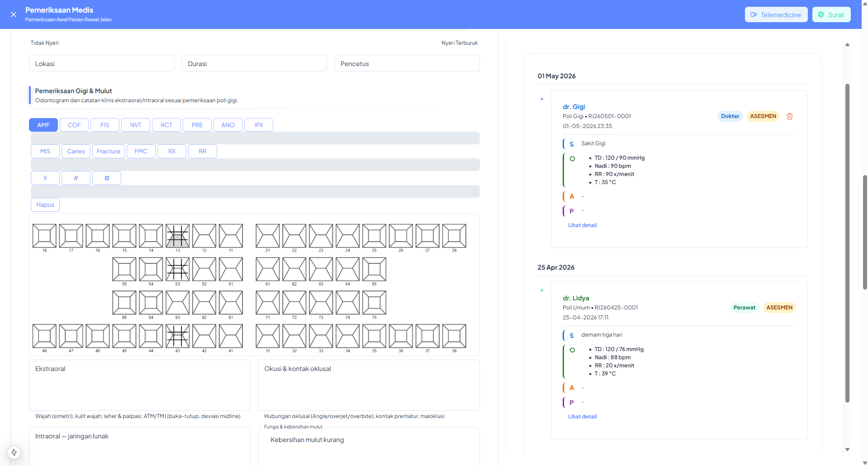This screenshot has height=466, width=868.
Task: Toggle the AMF condition option
Action: [43, 125]
